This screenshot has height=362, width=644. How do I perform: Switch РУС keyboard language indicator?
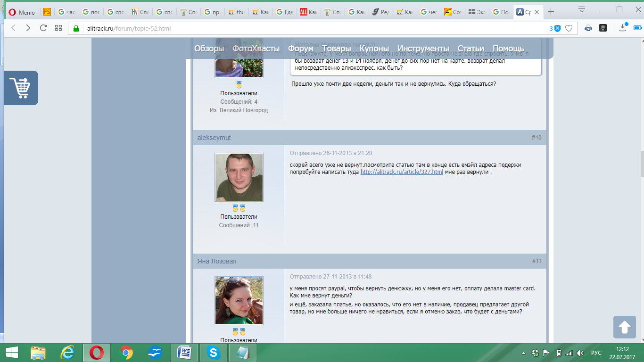tap(596, 353)
